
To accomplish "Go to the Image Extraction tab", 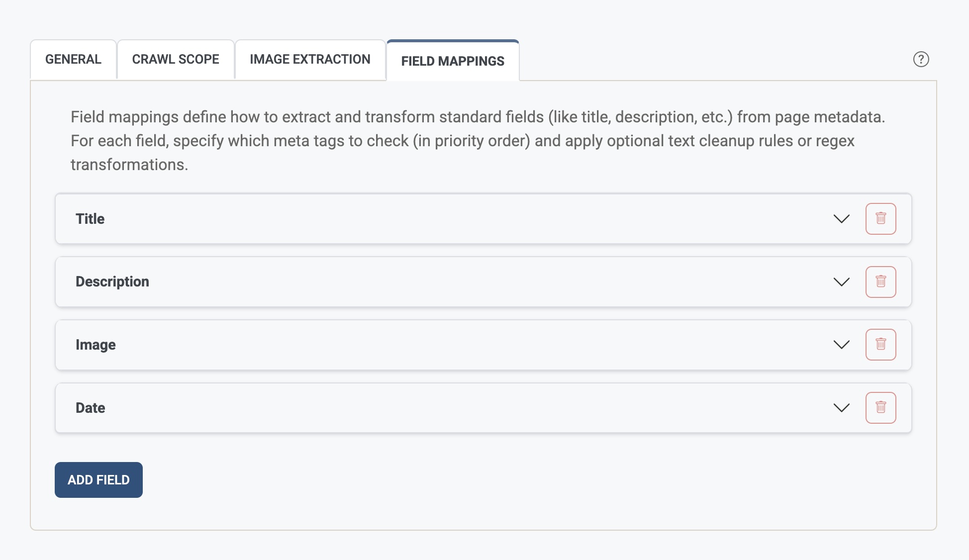I will coord(310,60).
